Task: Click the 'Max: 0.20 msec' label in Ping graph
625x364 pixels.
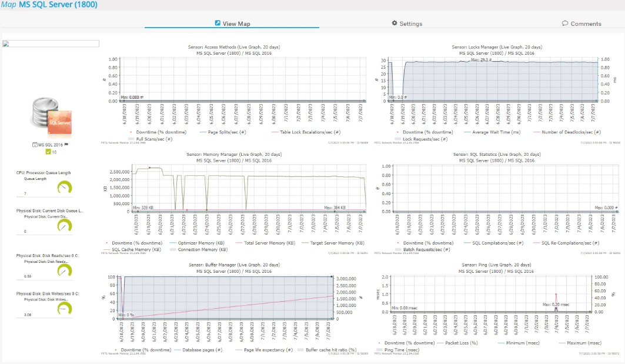Action: [556, 305]
